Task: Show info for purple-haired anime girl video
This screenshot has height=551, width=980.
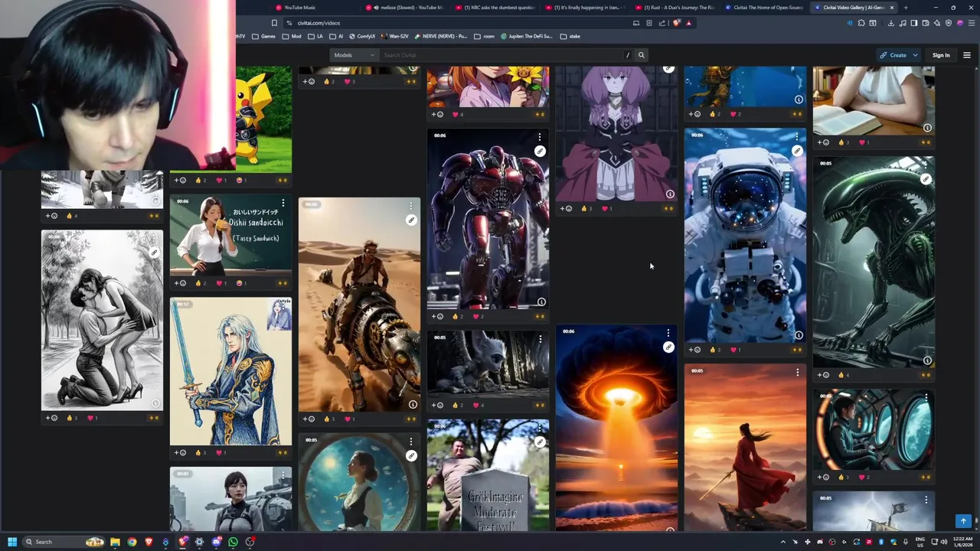Action: coord(670,194)
